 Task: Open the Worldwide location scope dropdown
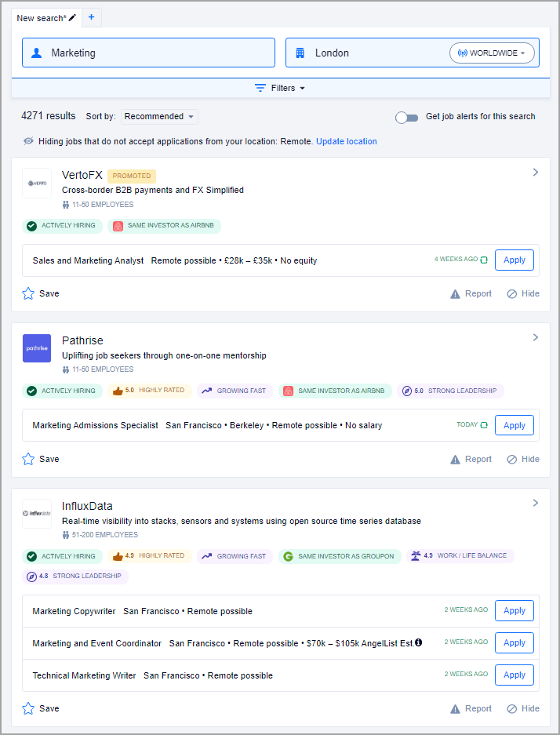492,53
